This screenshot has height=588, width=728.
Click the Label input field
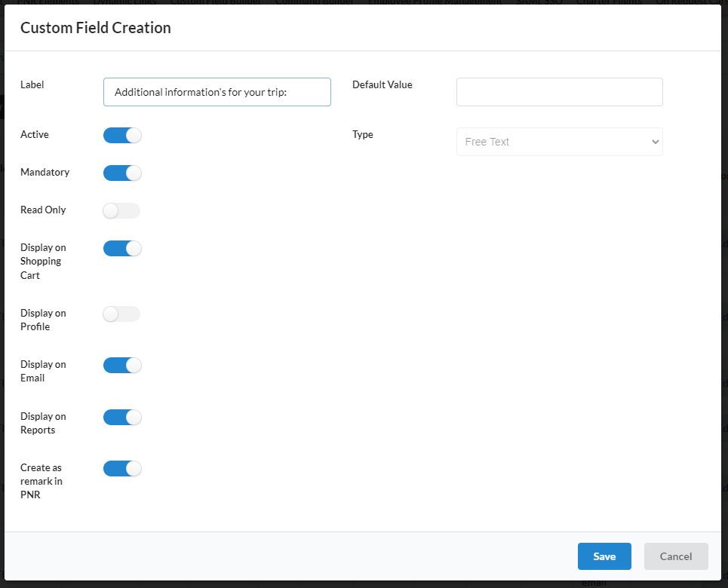click(217, 92)
